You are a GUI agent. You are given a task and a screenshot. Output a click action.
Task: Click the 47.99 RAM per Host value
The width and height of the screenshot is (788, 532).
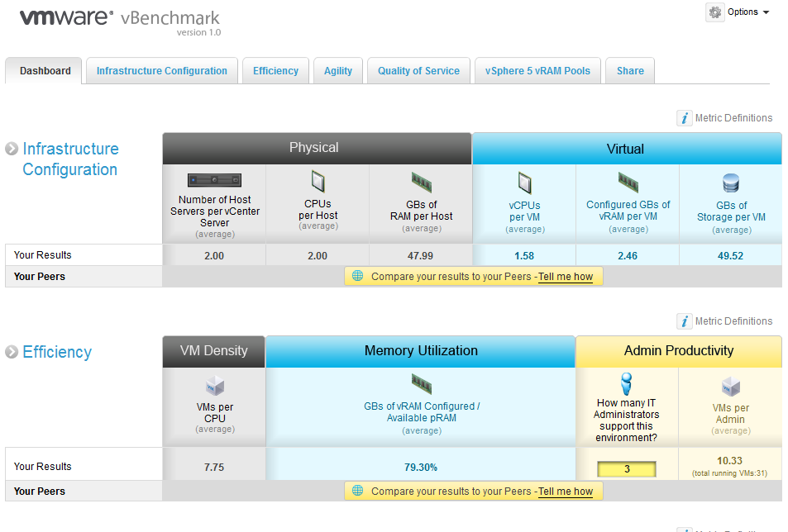[x=420, y=256]
